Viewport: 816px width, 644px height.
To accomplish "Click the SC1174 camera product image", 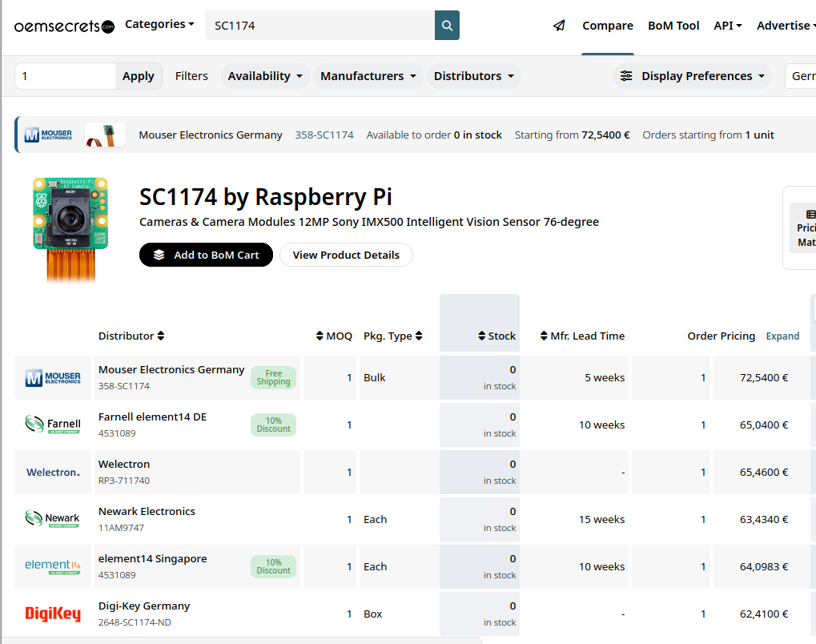I will [x=70, y=229].
